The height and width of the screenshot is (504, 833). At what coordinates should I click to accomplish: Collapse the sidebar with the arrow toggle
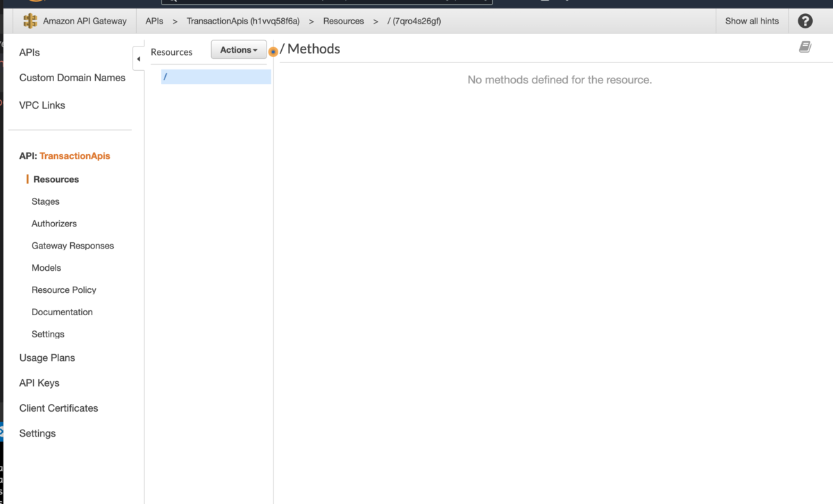[x=138, y=59]
